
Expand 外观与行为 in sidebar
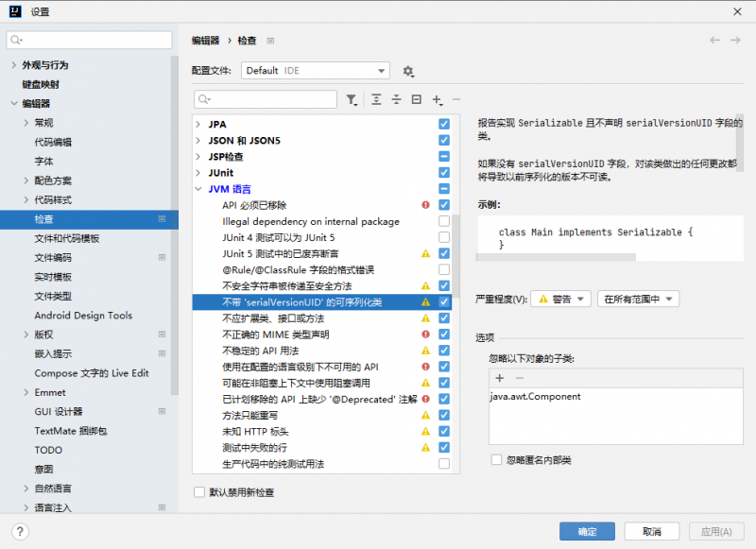point(14,65)
